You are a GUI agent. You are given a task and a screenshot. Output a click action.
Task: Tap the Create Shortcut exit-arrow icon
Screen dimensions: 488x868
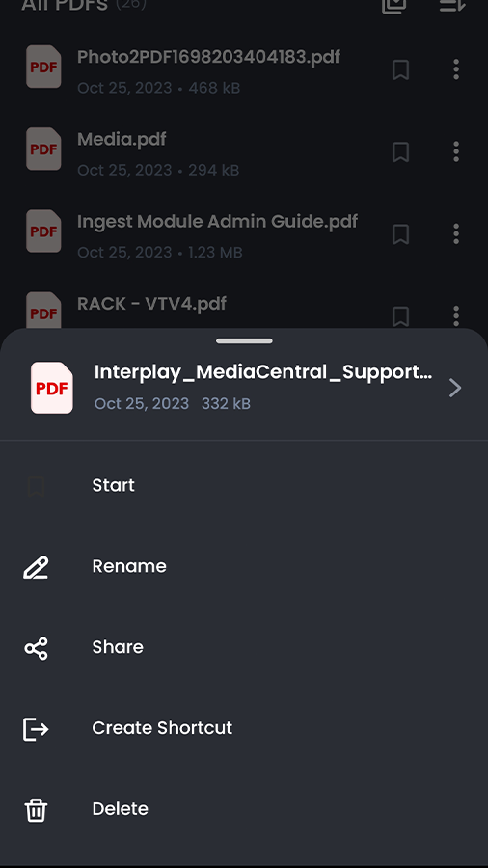36,729
